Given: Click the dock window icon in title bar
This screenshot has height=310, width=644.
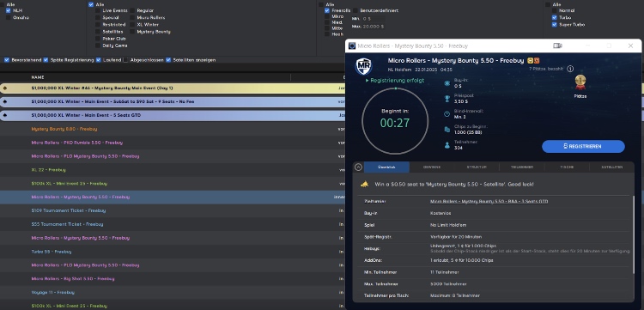Looking at the screenshot, I should coord(557,46).
